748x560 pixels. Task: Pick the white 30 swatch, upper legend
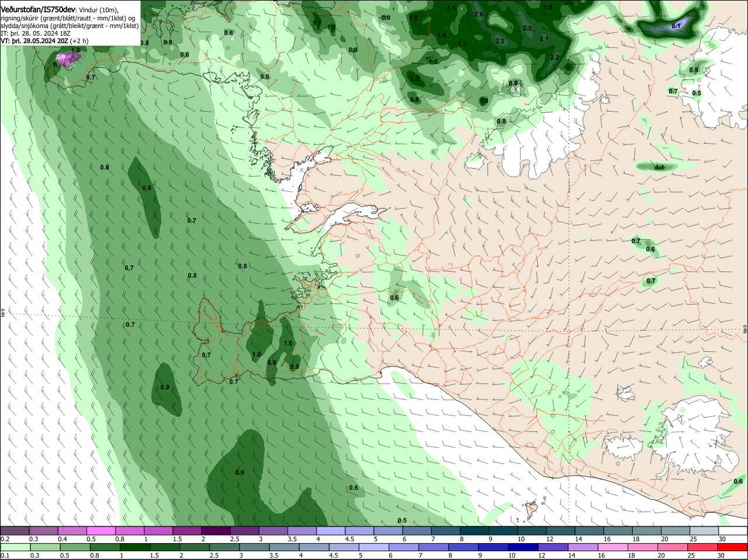[733, 531]
